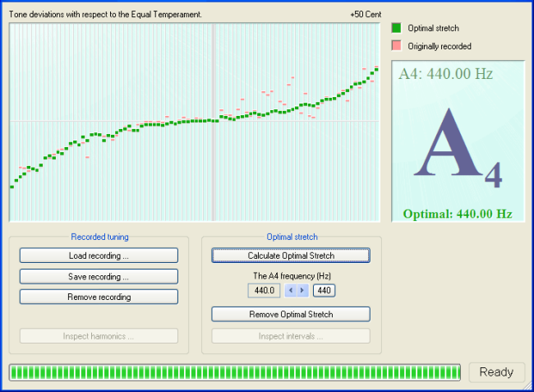
Task: Click the 'Tone deviations' graph title
Action: 105,14
